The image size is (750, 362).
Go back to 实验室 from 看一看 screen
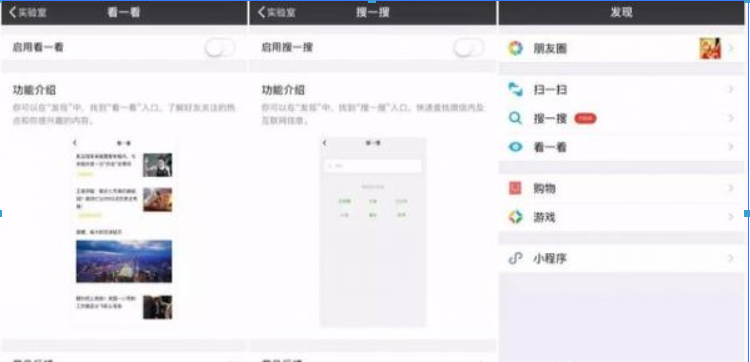(28, 13)
